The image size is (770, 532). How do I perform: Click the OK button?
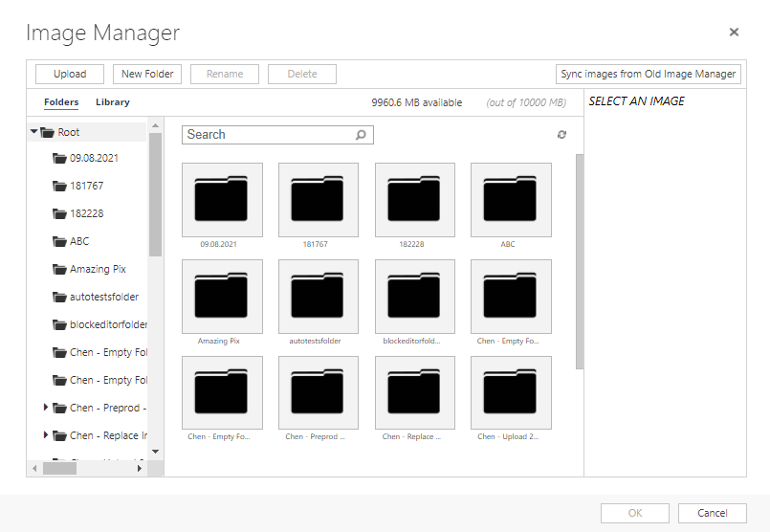click(635, 513)
